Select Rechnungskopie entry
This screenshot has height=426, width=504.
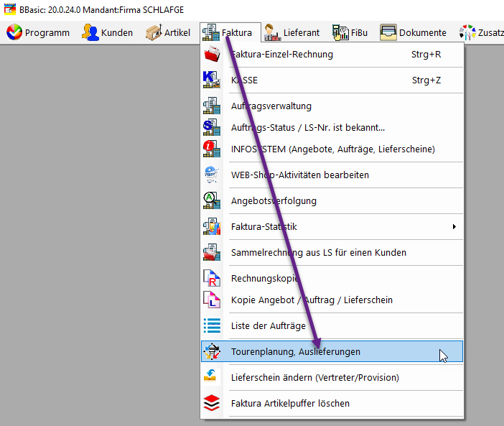click(x=332, y=279)
